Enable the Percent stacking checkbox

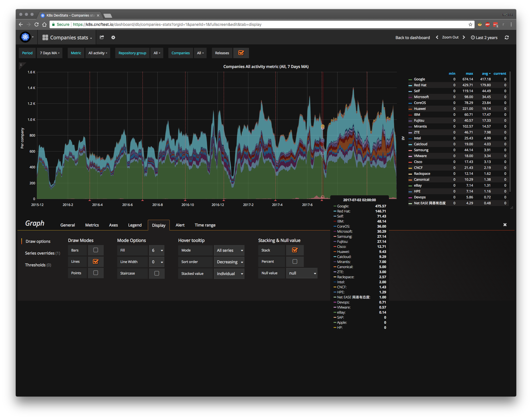point(295,261)
